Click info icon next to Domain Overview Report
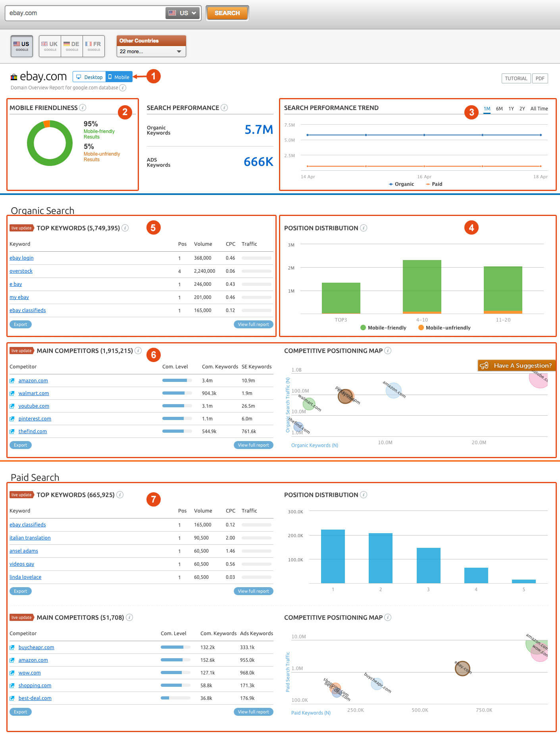 pyautogui.click(x=123, y=88)
